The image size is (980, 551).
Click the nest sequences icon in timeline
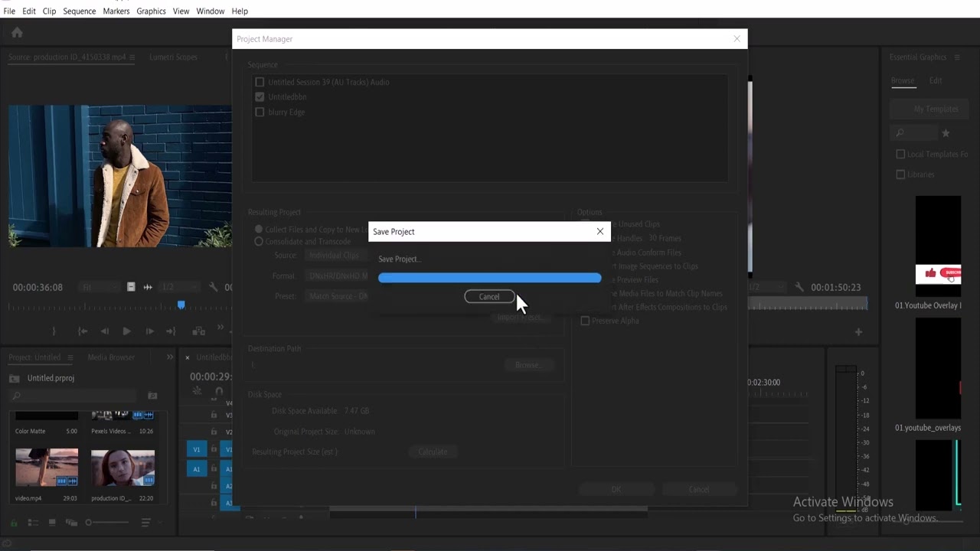(198, 391)
